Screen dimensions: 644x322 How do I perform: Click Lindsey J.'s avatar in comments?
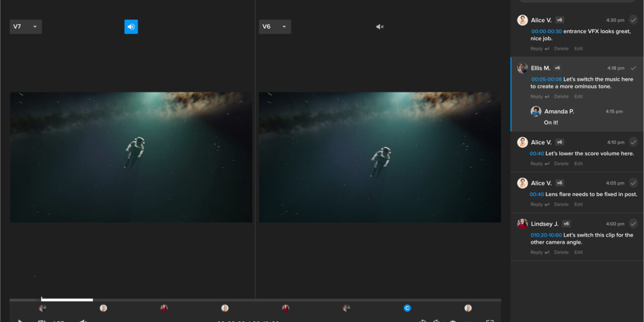point(522,224)
